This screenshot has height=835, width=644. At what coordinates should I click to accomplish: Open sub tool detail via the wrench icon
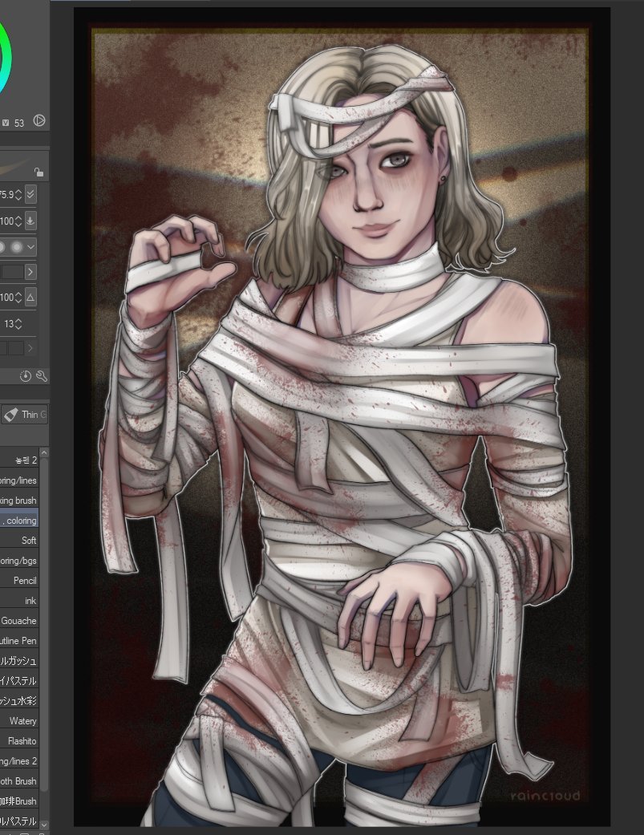(x=42, y=376)
